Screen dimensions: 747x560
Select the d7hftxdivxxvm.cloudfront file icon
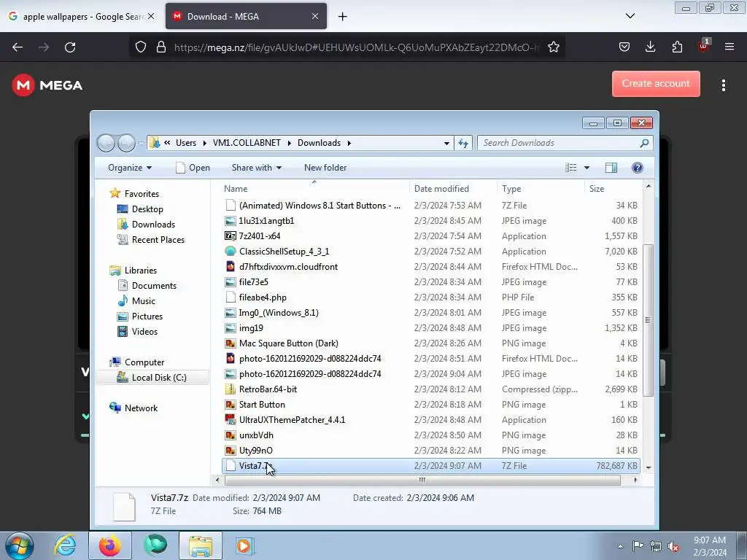[230, 267]
